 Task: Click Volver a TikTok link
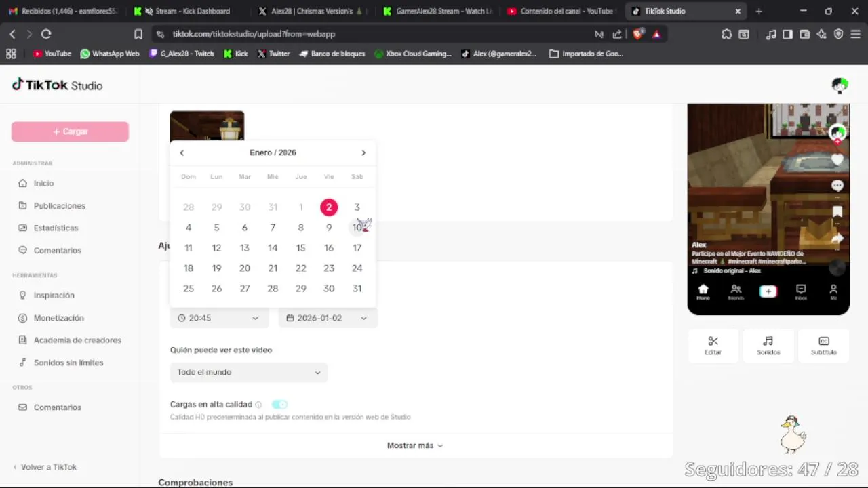tap(45, 467)
